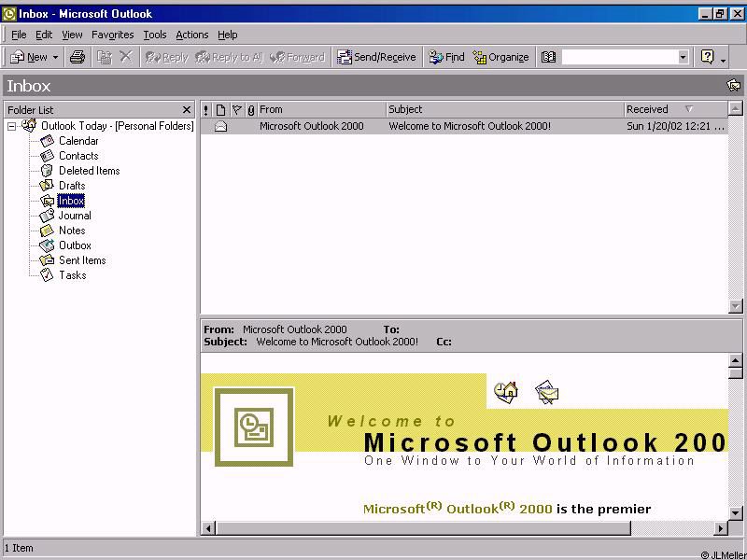This screenshot has height=560, width=747.
Task: Click the preview horizontal scrollbar thumb
Action: pyautogui.click(x=423, y=528)
